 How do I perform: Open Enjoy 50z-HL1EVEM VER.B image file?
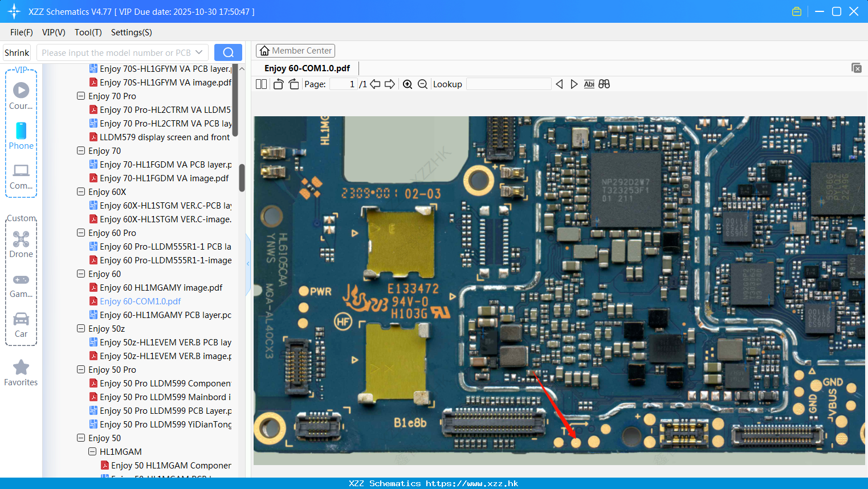[x=160, y=356]
